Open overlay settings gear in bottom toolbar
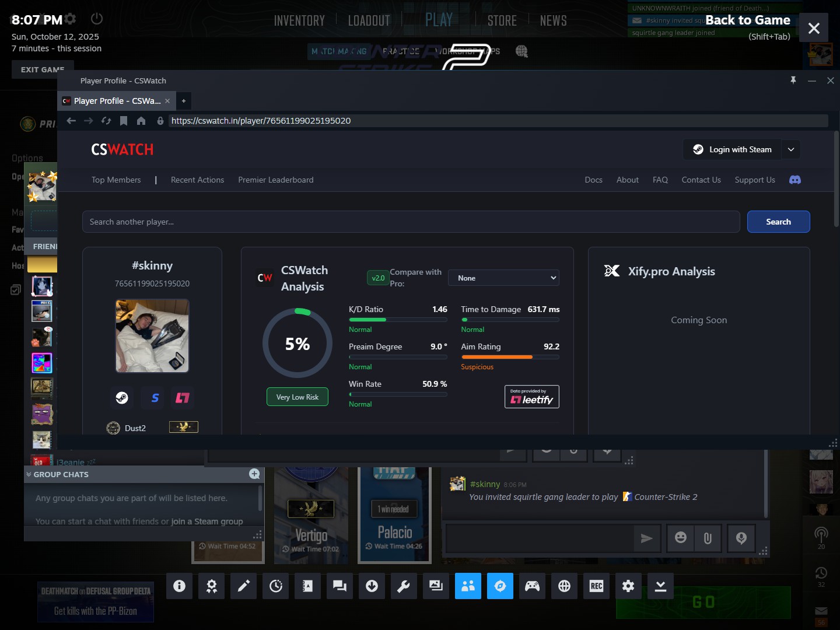The image size is (840, 630). (628, 586)
